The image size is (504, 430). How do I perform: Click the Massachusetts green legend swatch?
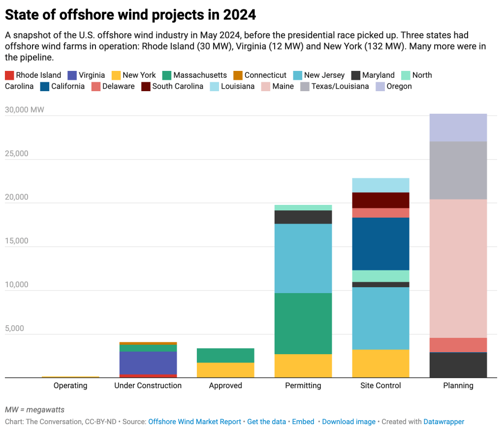[x=167, y=75]
